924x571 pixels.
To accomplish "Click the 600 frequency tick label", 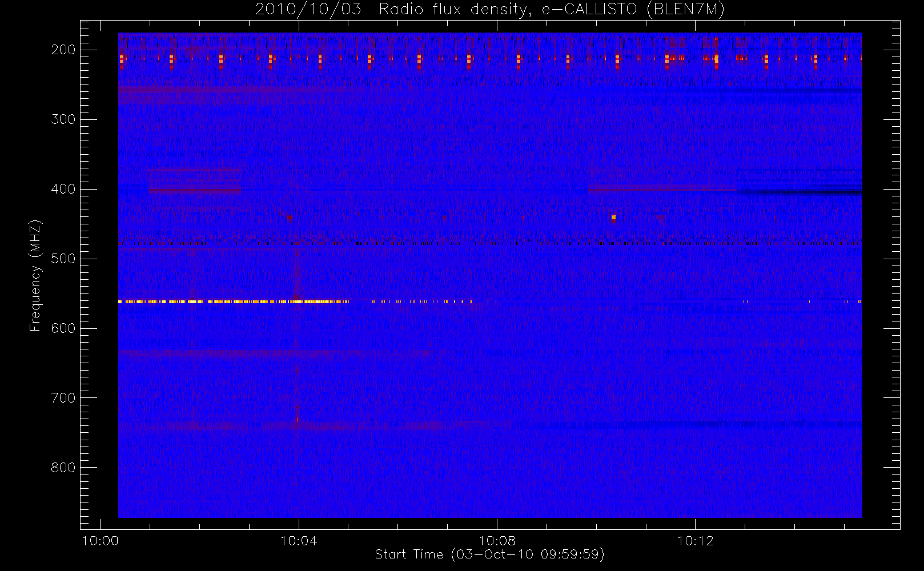I will tap(63, 328).
